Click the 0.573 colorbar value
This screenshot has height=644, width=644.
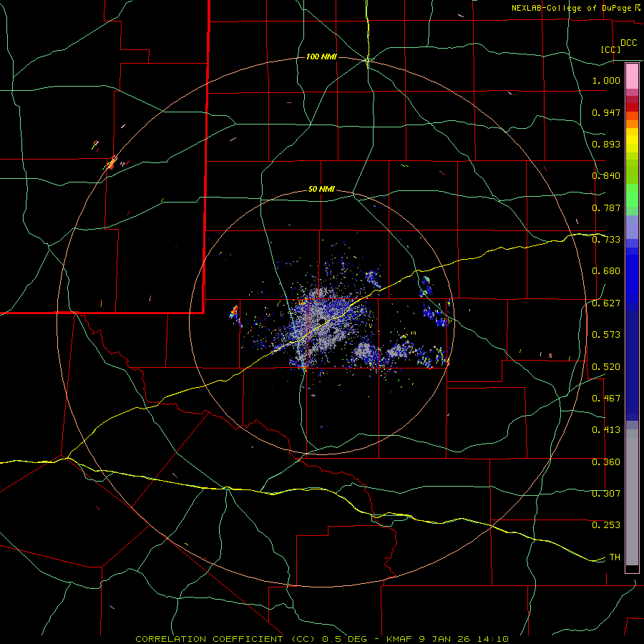[x=606, y=335]
